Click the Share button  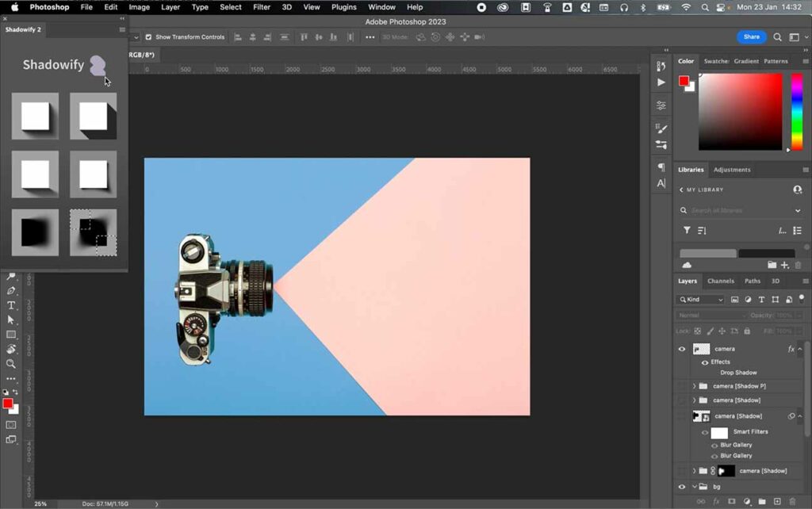(751, 37)
